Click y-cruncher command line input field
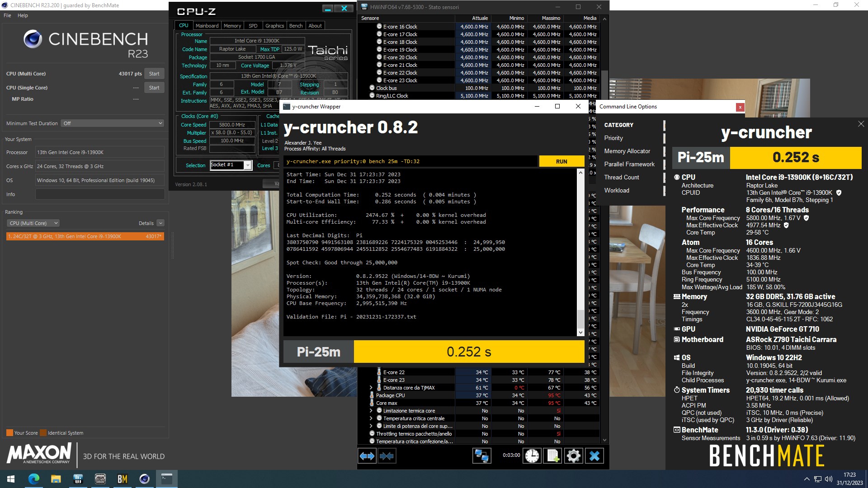This screenshot has width=868, height=488. tap(410, 161)
